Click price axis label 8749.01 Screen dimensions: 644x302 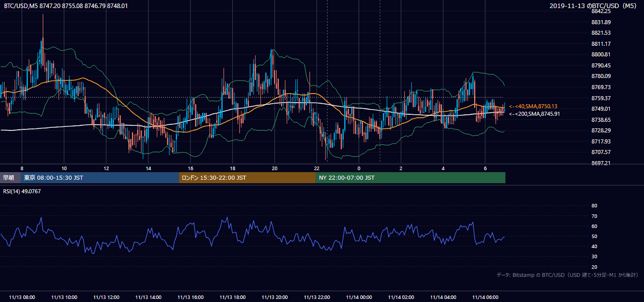[x=601, y=109]
